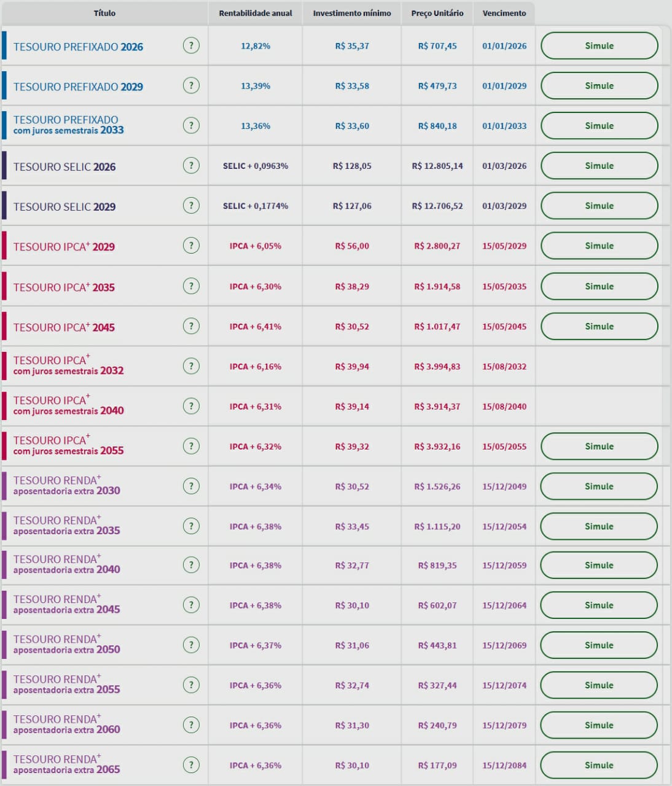Click help icon for Tesouro Prefixado 2026
672x786 pixels.
[191, 45]
